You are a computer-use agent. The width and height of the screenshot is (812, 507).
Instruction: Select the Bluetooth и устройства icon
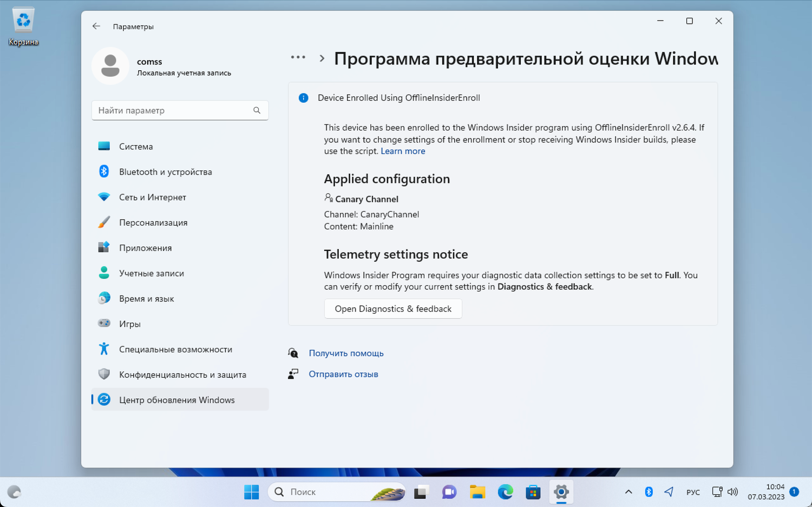pyautogui.click(x=104, y=172)
